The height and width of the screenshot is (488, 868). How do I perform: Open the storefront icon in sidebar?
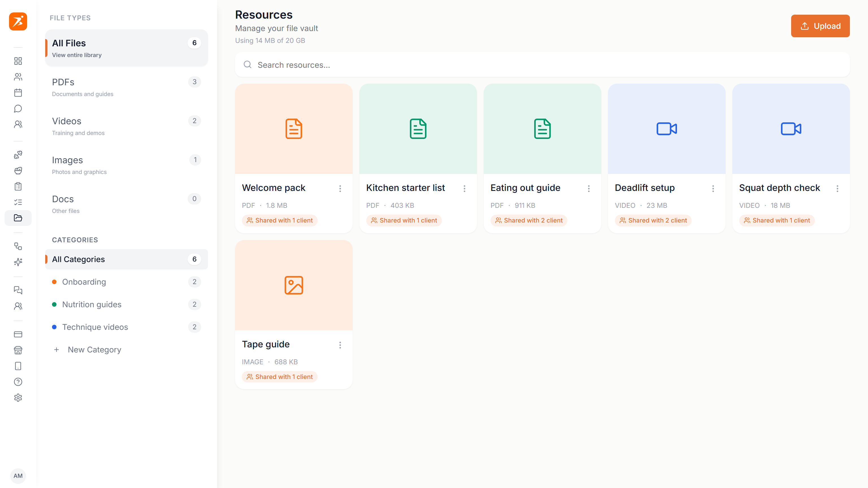pos(18,350)
